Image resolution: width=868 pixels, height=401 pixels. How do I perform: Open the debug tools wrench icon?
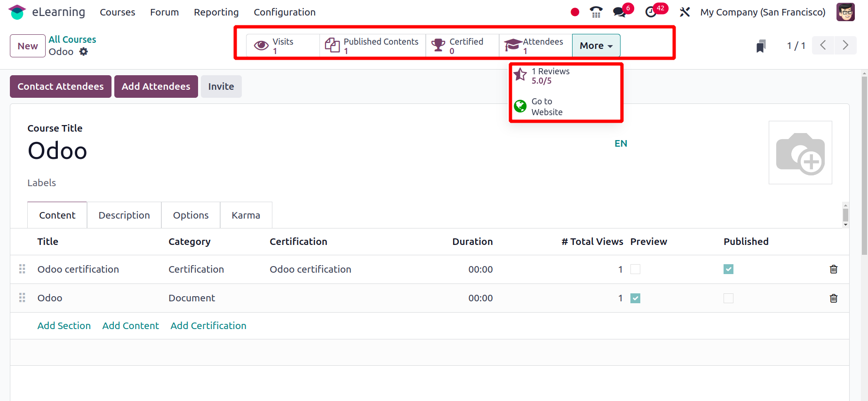coord(685,12)
